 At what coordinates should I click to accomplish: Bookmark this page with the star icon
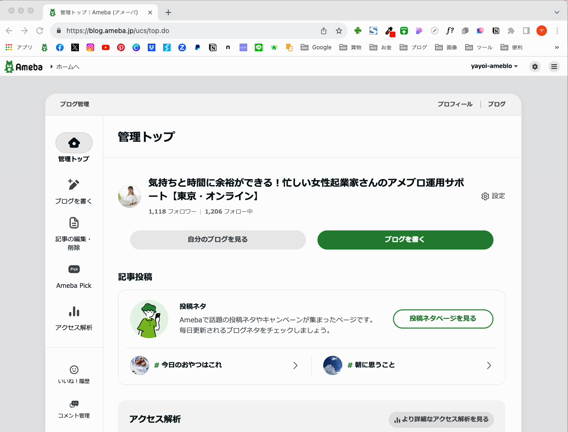click(x=339, y=31)
